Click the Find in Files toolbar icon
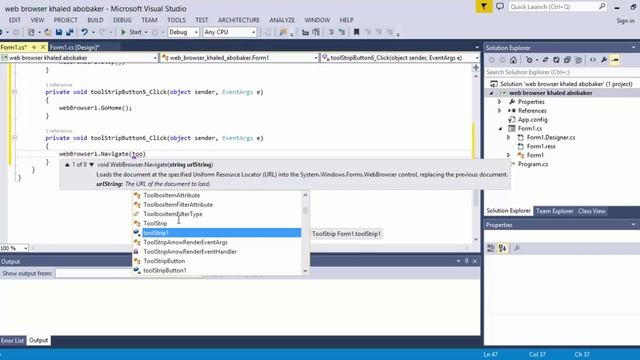Viewport: 640px width, 360px height. pos(283,32)
